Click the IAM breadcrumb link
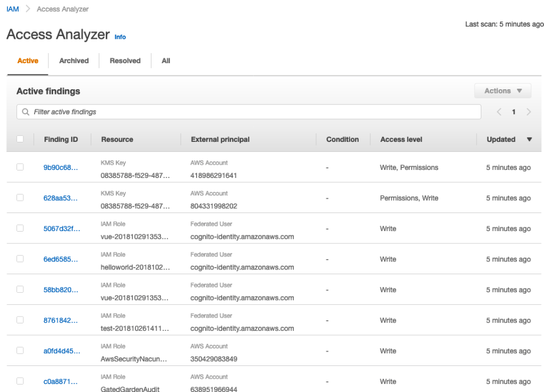The height and width of the screenshot is (392, 544). click(13, 9)
